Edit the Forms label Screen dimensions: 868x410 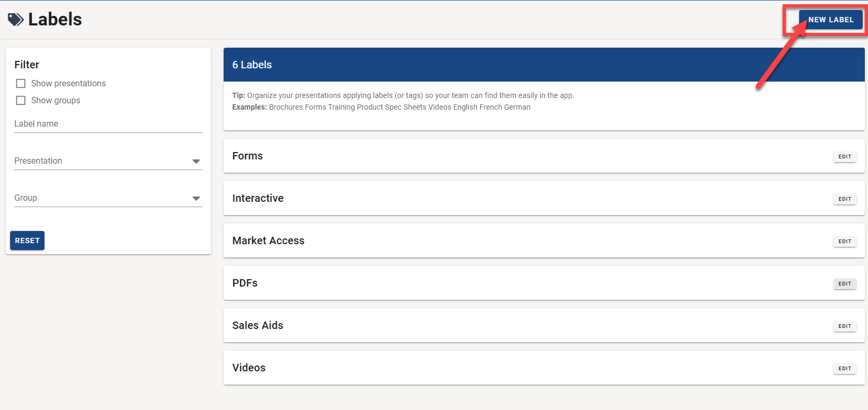pyautogui.click(x=845, y=157)
